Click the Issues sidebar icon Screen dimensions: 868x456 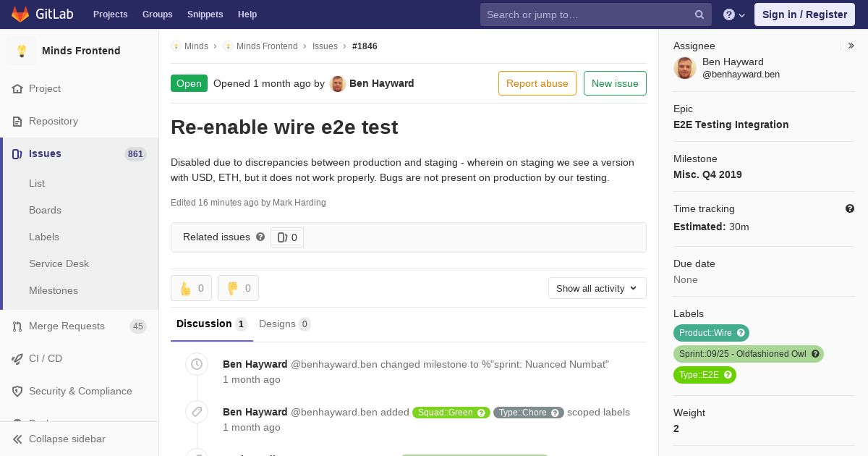click(x=17, y=153)
